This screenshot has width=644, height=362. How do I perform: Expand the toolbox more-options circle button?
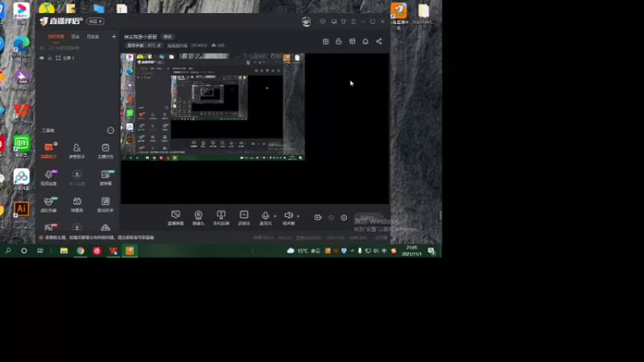(x=110, y=130)
